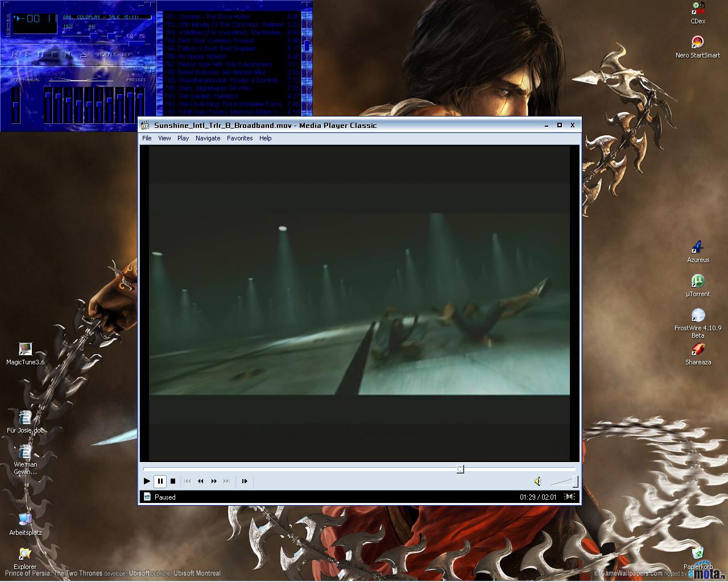Toggle the Winamp equalizer OFF switch
The width and height of the screenshot is (728, 582).
pos(15,80)
